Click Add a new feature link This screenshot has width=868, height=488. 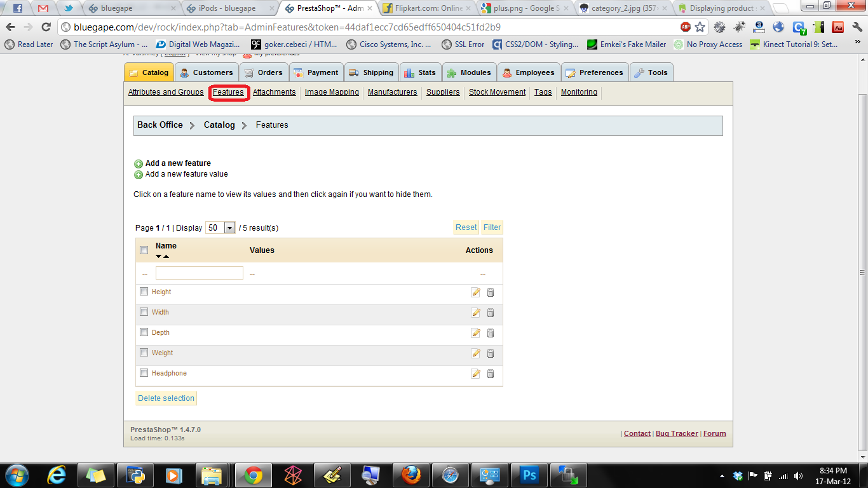(178, 163)
